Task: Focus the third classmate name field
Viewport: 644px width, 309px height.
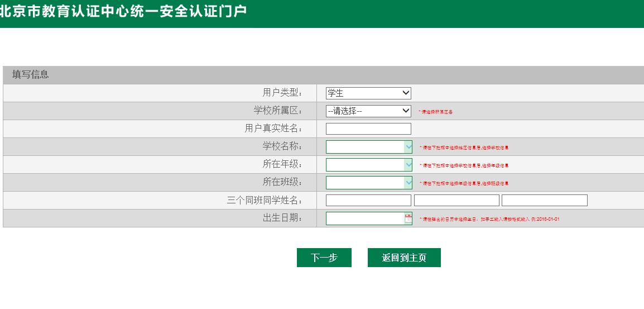Action: click(545, 201)
